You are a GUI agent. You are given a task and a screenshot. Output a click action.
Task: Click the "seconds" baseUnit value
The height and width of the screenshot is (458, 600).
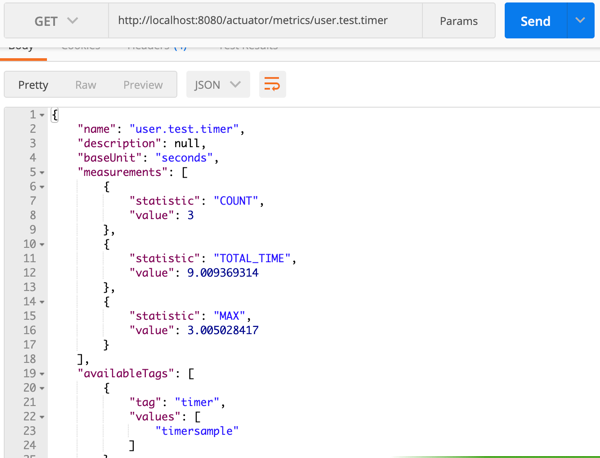coord(184,158)
